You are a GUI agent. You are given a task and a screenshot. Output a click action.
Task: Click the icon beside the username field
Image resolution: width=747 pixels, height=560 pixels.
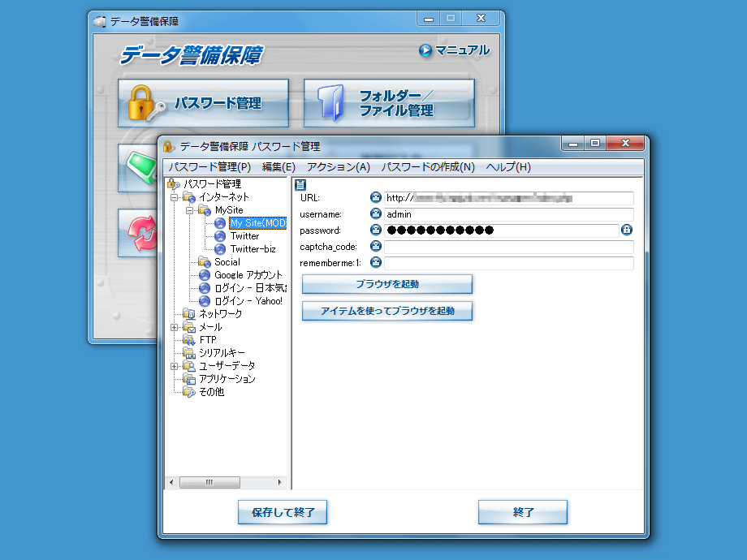(376, 213)
